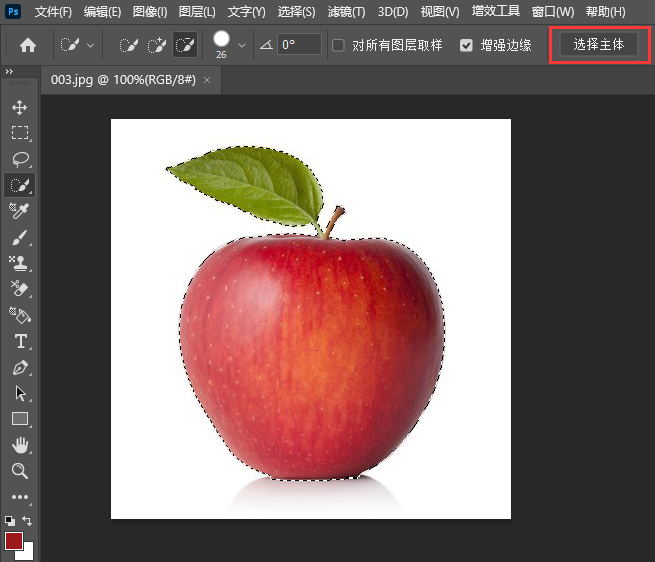Choose Subtract from selection mode icon

(x=185, y=45)
